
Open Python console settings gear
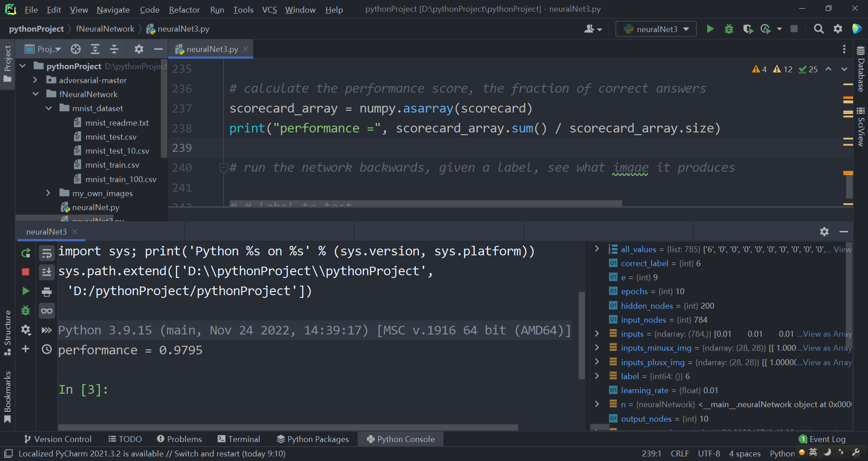coord(26,330)
